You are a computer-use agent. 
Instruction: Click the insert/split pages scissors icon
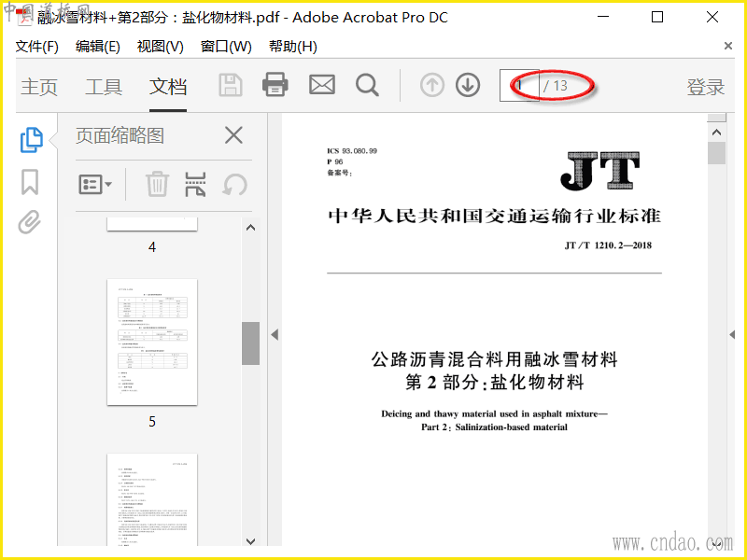point(195,184)
